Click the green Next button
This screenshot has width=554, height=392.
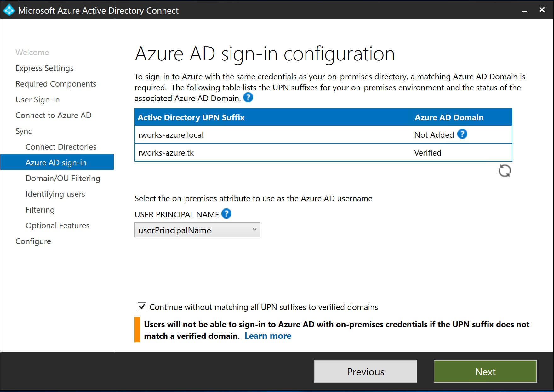click(x=485, y=371)
